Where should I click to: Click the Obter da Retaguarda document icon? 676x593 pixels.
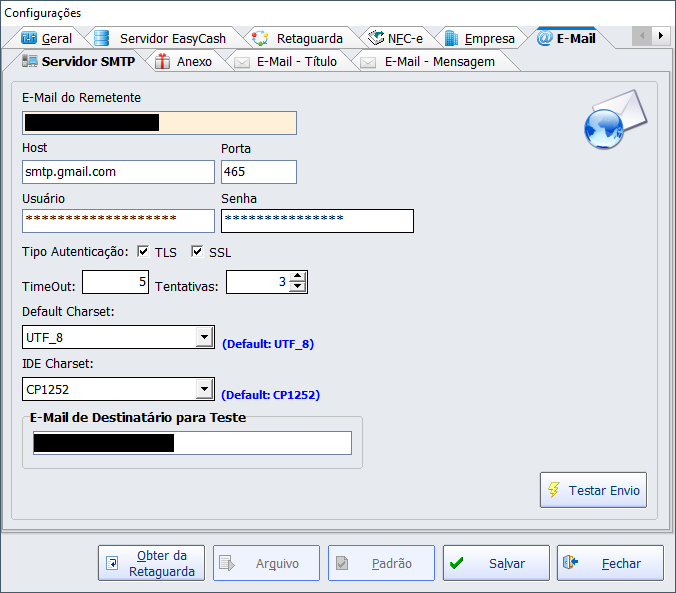point(112,563)
